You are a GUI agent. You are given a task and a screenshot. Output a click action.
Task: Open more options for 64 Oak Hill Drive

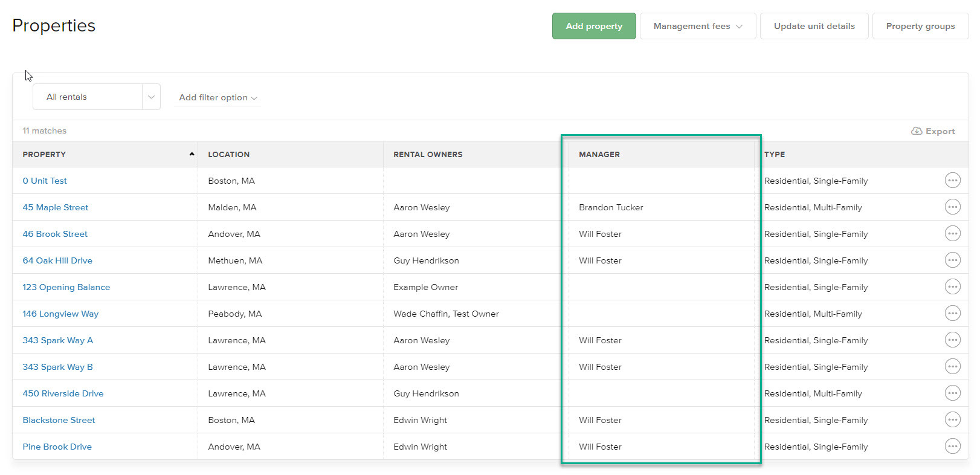[952, 260]
